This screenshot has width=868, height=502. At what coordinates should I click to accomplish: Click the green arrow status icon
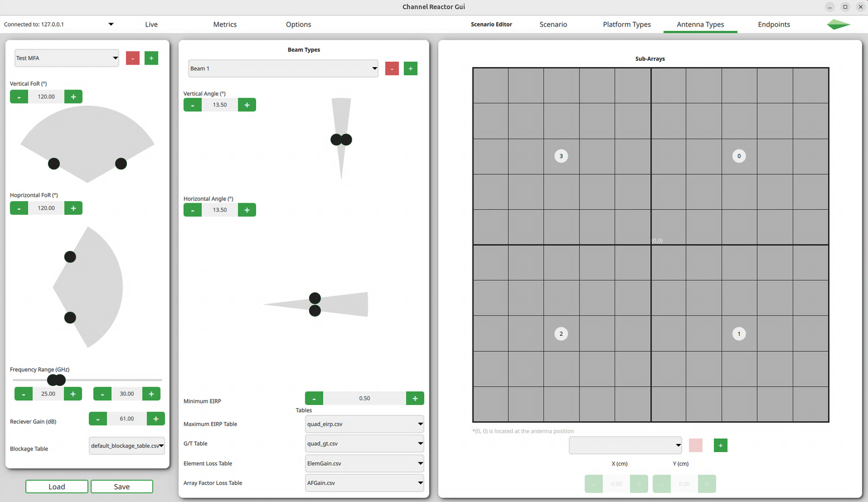838,24
